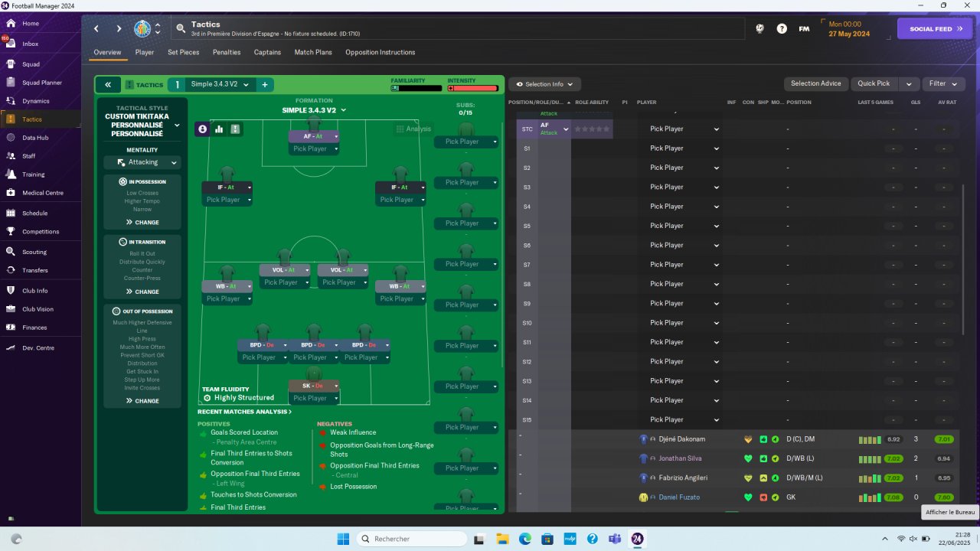The image size is (980, 551).
Task: Click the search magnifier icon in the header
Action: (181, 28)
